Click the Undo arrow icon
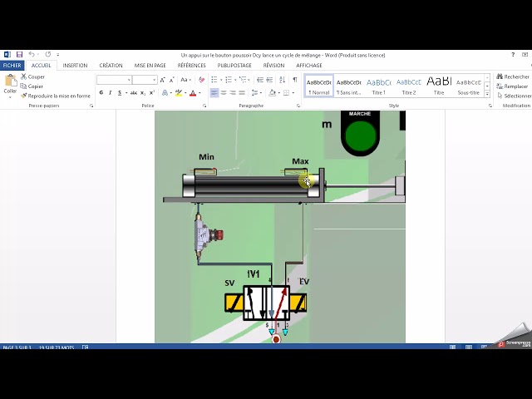Screen dimensions: 532x399 click(x=32, y=54)
